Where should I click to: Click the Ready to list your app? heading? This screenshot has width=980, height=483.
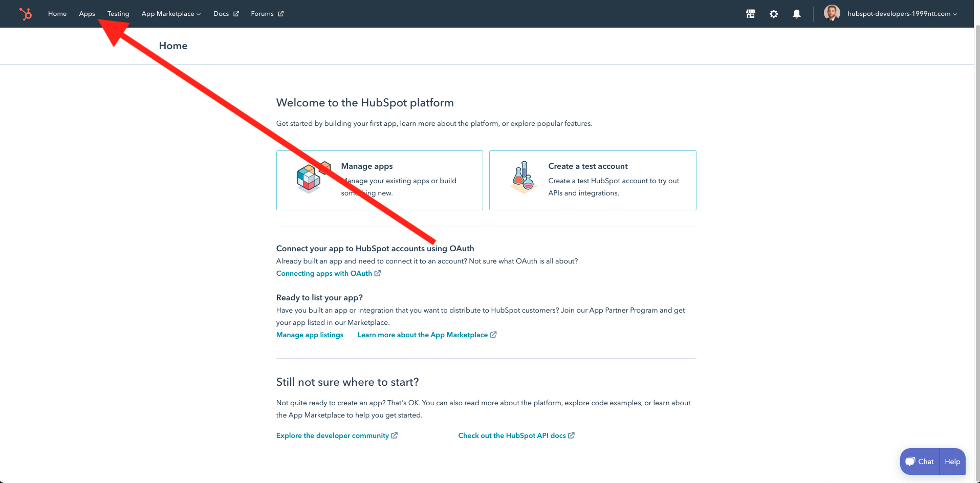point(319,297)
